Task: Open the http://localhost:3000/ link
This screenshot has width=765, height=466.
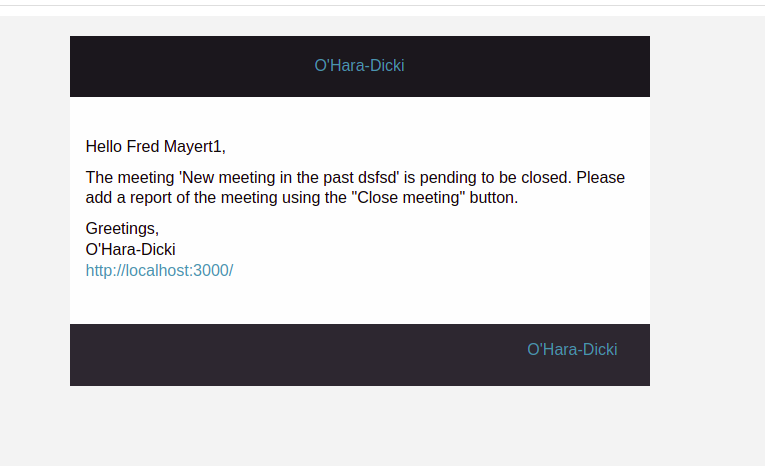Action: point(159,270)
